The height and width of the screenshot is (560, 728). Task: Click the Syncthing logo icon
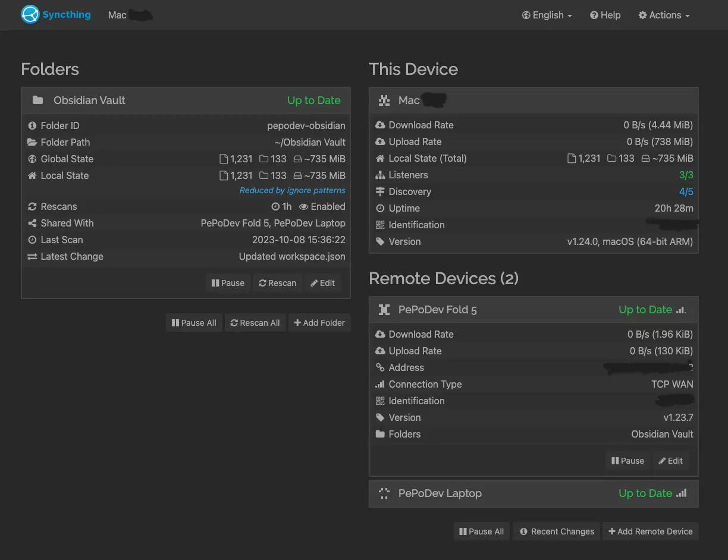[x=30, y=14]
